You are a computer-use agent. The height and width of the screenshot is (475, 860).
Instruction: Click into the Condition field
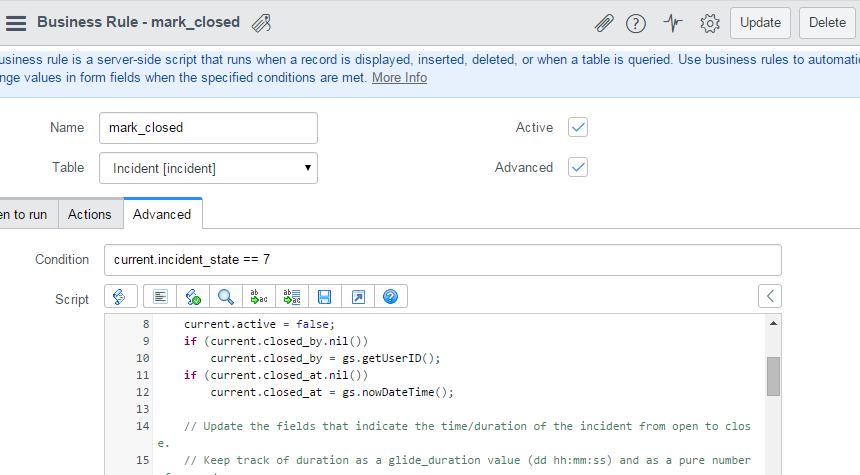pyautogui.click(x=443, y=260)
